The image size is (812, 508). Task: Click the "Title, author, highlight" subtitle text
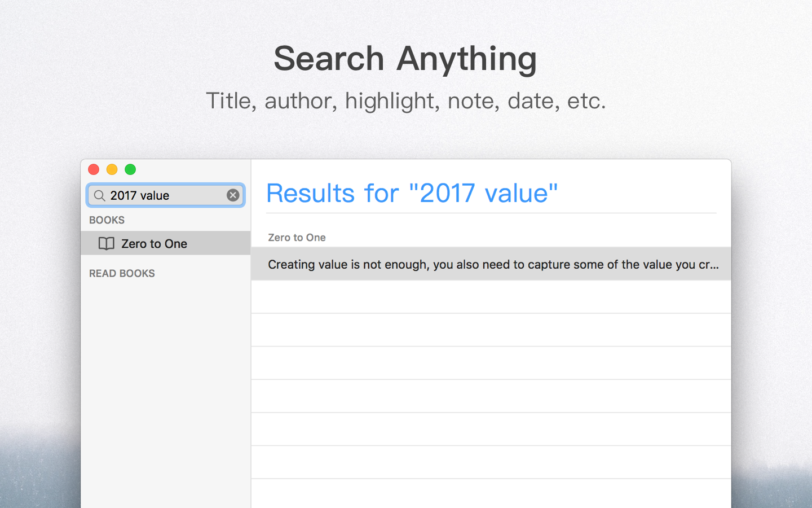pos(405,101)
